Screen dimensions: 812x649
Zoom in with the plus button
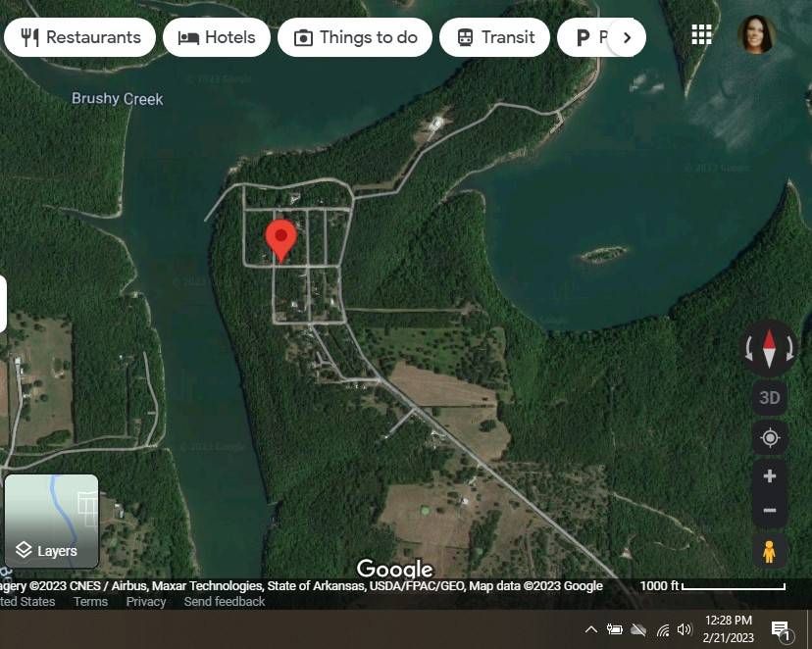[x=770, y=476]
